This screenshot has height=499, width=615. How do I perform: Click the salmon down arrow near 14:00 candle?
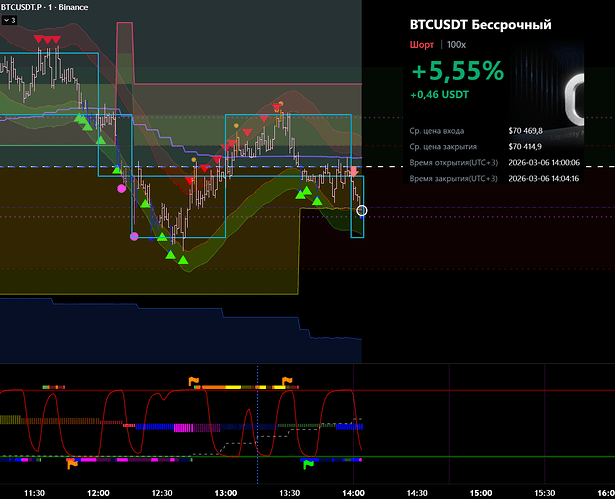pos(353,173)
